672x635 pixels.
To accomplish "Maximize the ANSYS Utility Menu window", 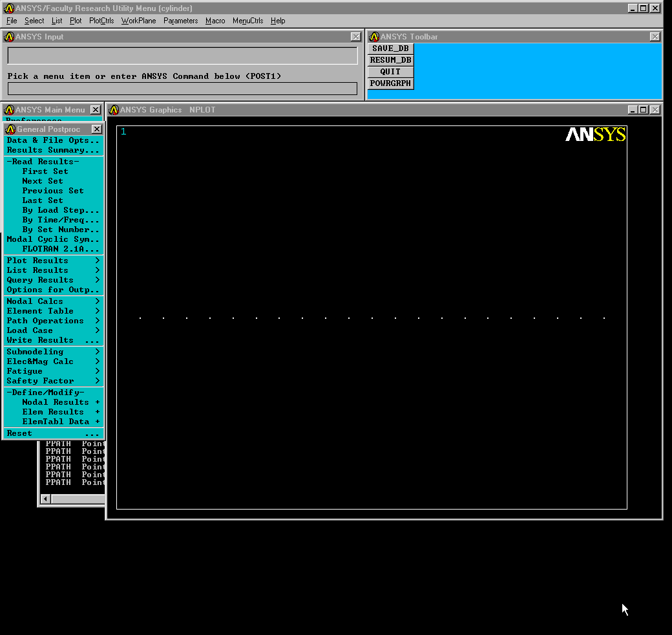I will (x=644, y=8).
